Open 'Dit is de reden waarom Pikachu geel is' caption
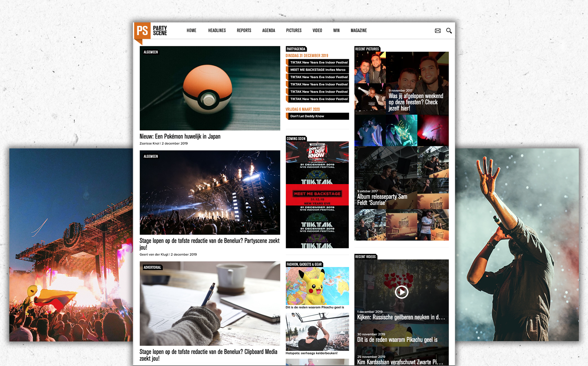This screenshot has height=366, width=588. coord(315,307)
